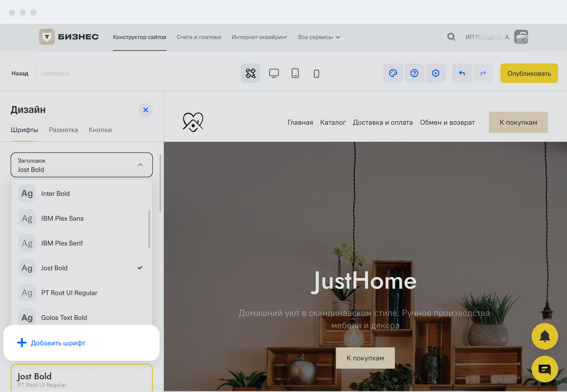This screenshot has width=567, height=392.
Task: Close the Дизайн panel
Action: coord(145,110)
